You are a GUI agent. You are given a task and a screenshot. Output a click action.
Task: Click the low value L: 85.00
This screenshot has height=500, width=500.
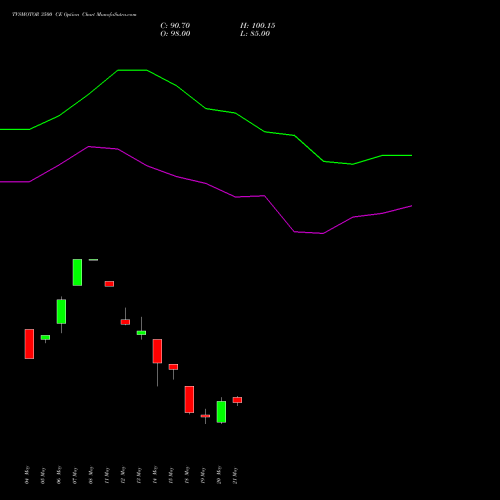[x=255, y=34]
